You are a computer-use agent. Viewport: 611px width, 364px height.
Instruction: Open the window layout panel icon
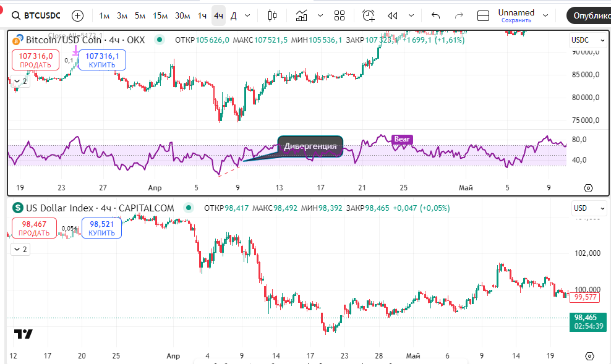click(484, 15)
